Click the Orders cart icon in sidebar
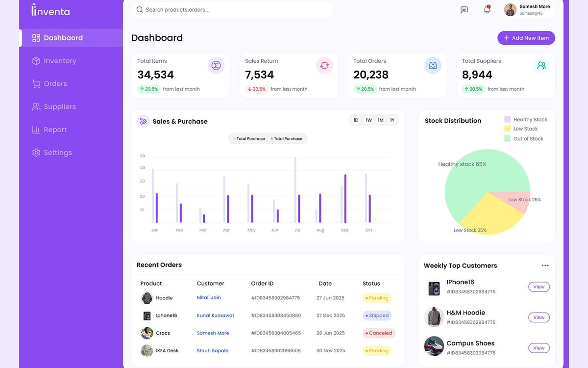Image resolution: width=588 pixels, height=368 pixels. click(x=36, y=84)
